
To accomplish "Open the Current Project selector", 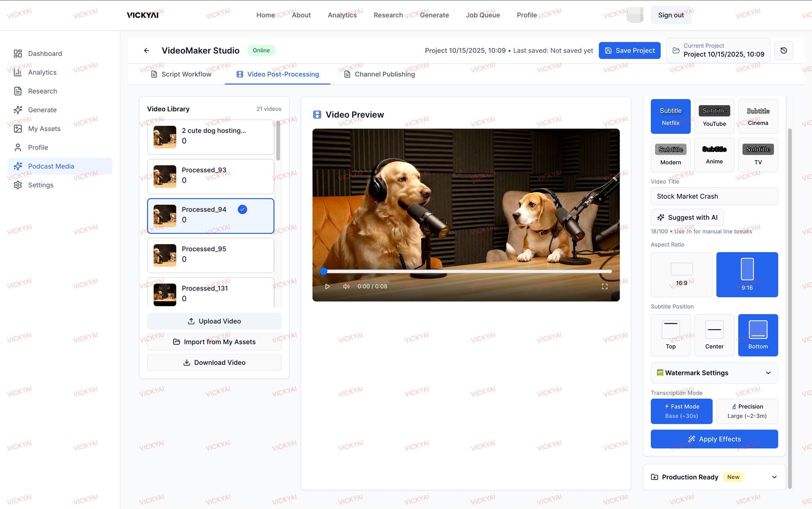I will click(x=718, y=50).
